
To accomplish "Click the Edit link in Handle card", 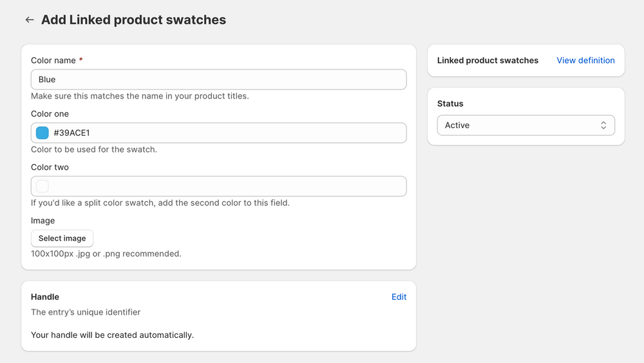I will [399, 297].
